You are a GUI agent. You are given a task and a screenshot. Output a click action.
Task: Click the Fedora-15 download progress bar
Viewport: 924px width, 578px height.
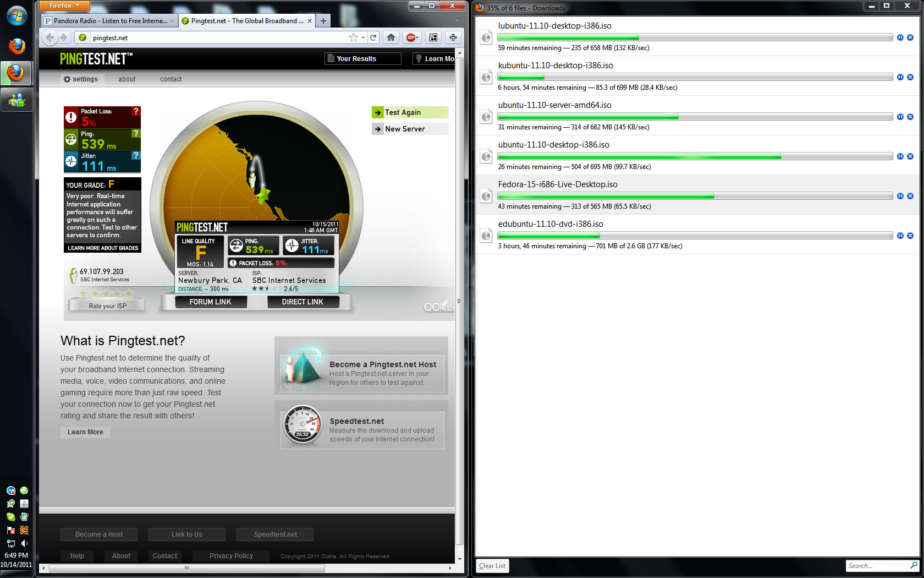coord(695,196)
